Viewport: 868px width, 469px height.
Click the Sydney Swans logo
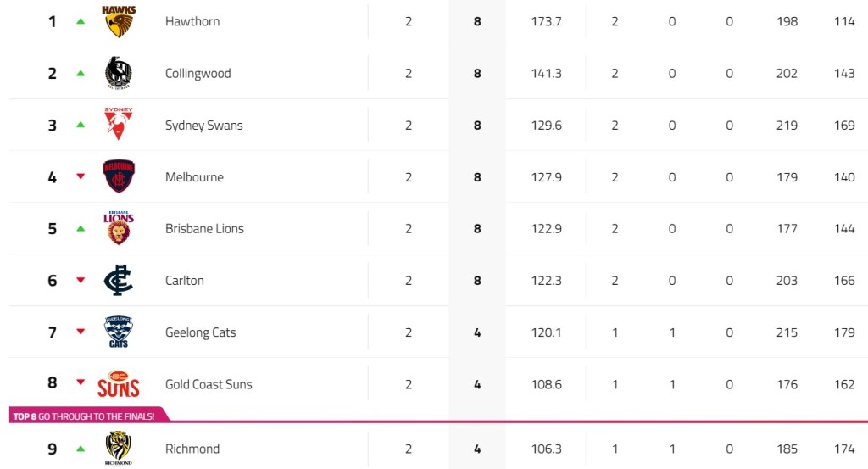[118, 125]
